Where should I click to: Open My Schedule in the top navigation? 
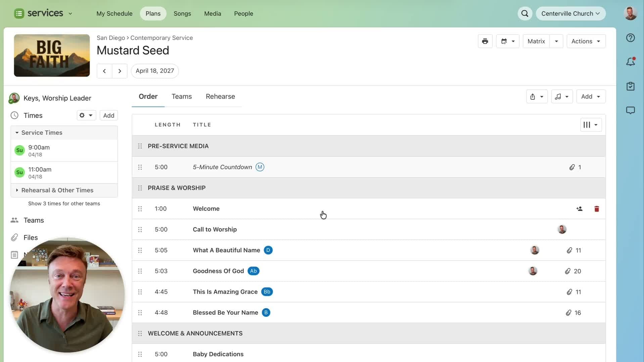pos(114,13)
